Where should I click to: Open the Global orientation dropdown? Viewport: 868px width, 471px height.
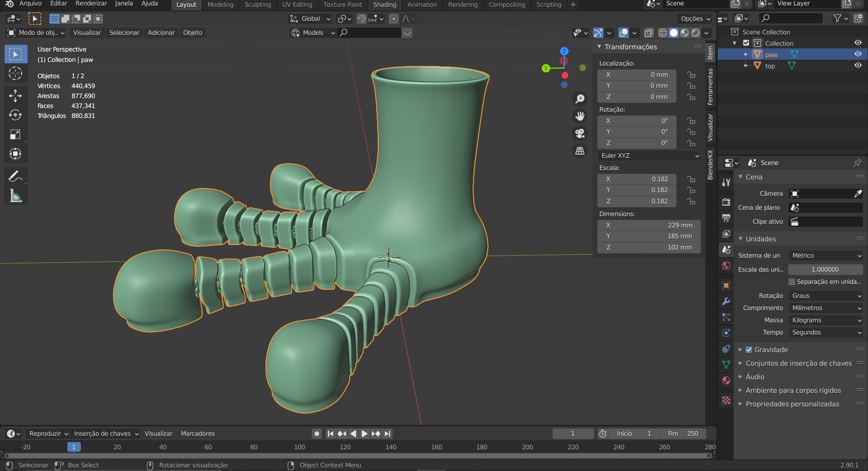[x=310, y=19]
